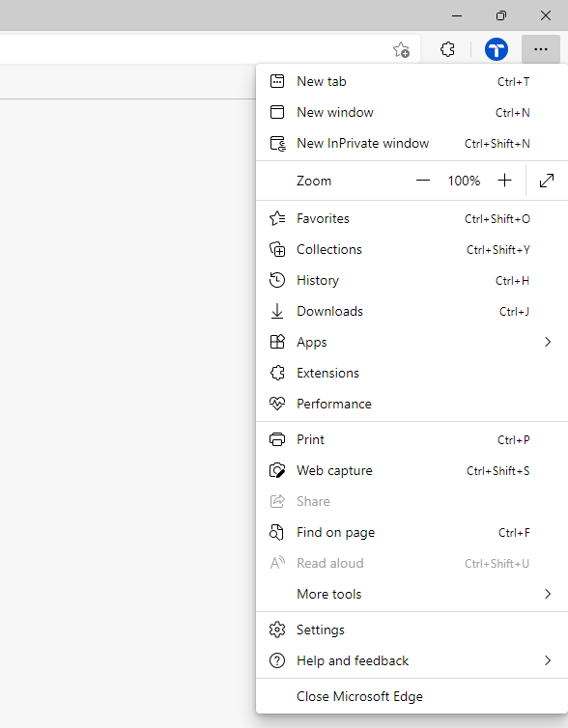The width and height of the screenshot is (568, 728).
Task: Open History from the menu
Action: [x=412, y=280]
